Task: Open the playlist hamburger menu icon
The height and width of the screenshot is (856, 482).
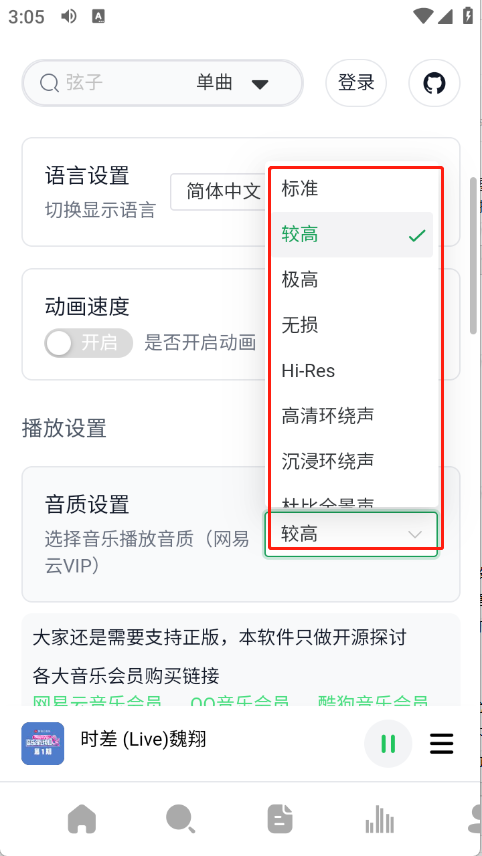Action: [442, 744]
